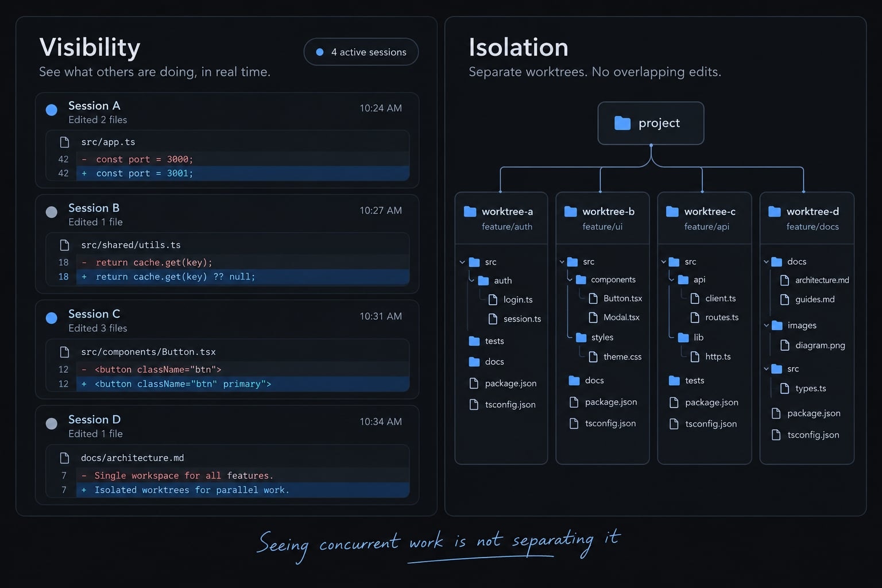Click the 10:31 AM timestamp
882x588 pixels.
(381, 316)
